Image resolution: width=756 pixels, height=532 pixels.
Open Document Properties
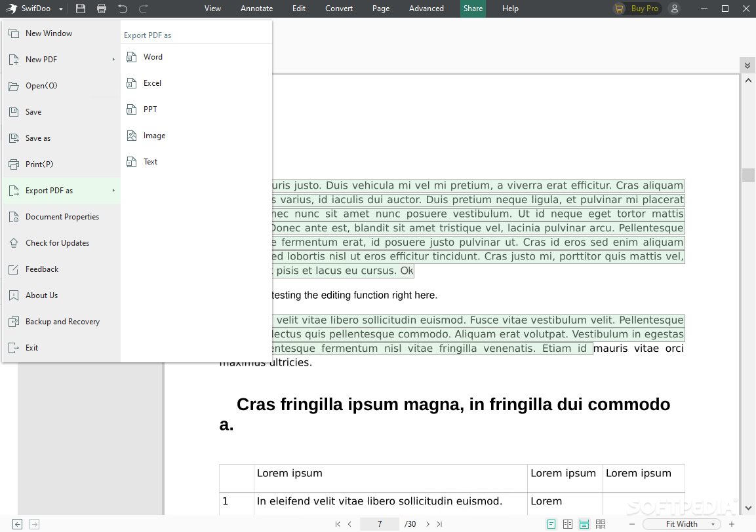(61, 217)
